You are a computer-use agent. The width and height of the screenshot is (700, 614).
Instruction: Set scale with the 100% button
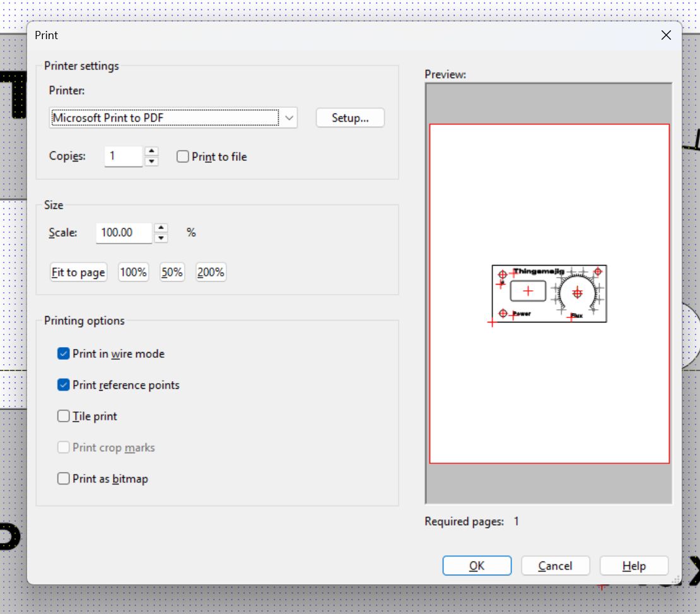133,273
